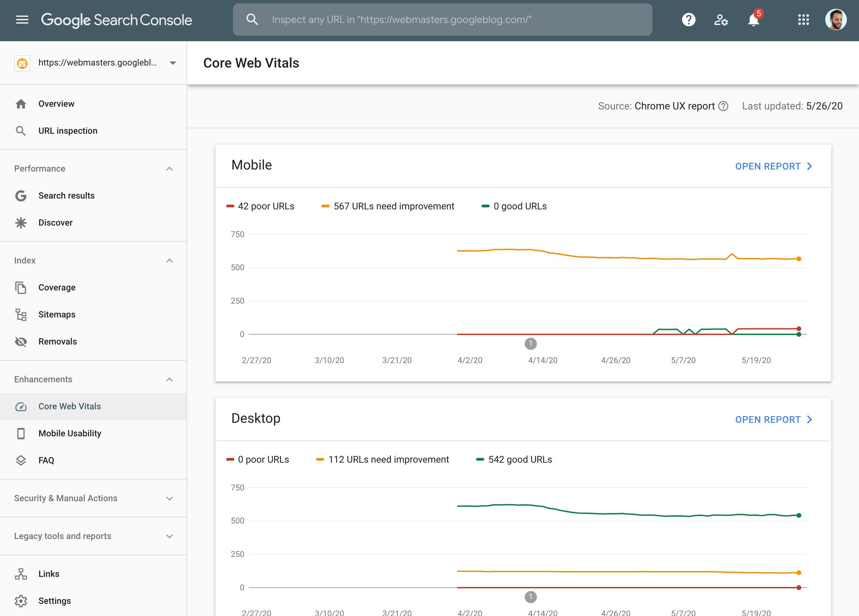Open the Core Web Vitals panel icon
859x616 pixels.
[21, 406]
